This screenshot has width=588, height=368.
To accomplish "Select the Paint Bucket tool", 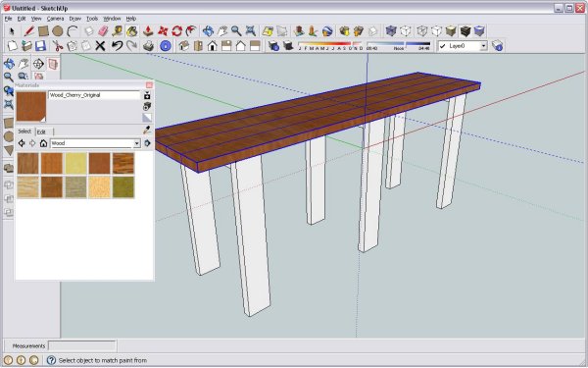I will (x=132, y=31).
